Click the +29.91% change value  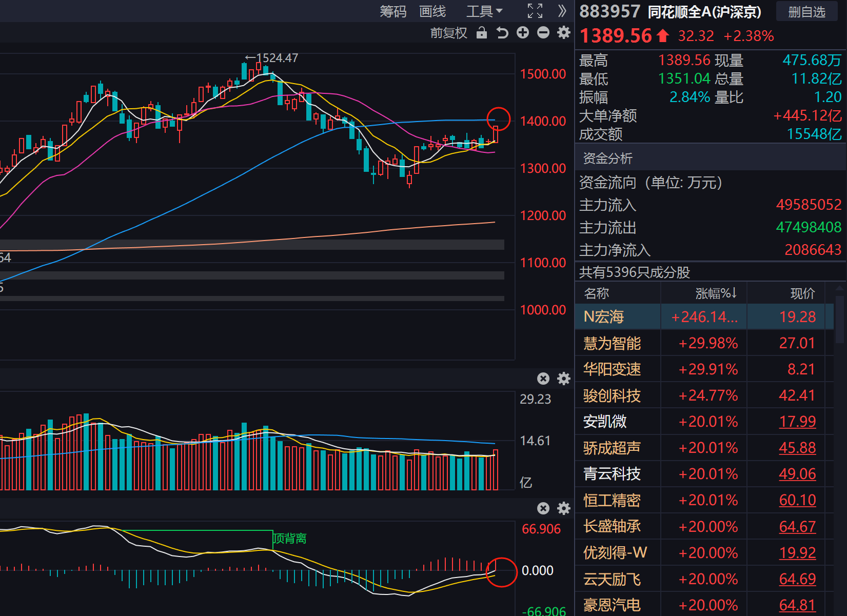tap(708, 369)
